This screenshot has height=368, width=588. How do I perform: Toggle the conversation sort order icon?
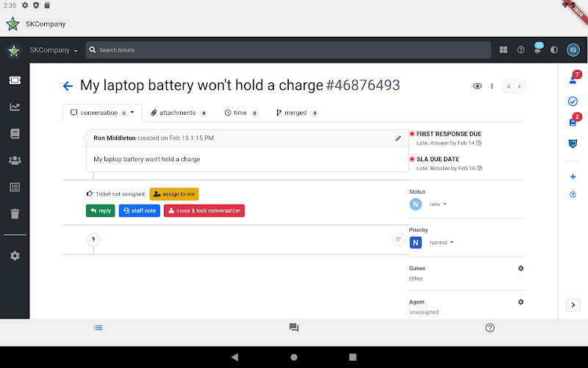[398, 239]
